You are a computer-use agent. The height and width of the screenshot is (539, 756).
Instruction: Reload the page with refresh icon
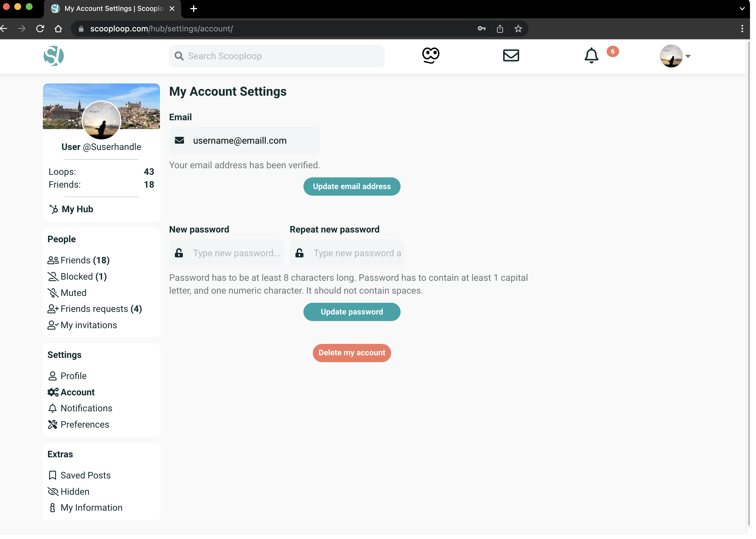[x=40, y=29]
